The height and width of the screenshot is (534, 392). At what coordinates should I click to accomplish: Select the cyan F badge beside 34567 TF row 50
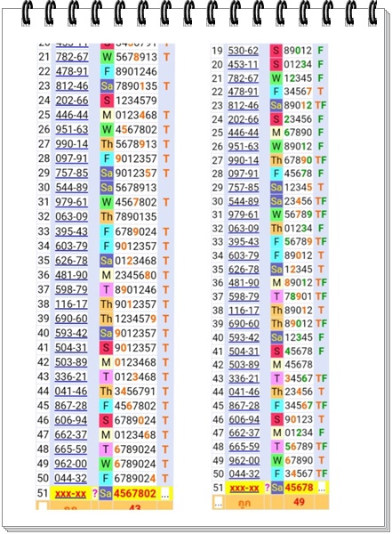tap(276, 473)
